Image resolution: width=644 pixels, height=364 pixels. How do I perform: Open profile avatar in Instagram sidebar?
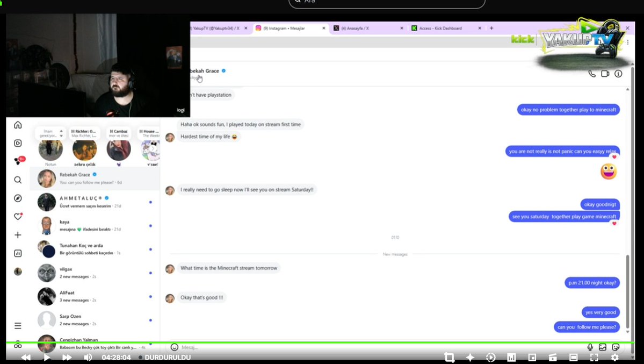point(18,272)
